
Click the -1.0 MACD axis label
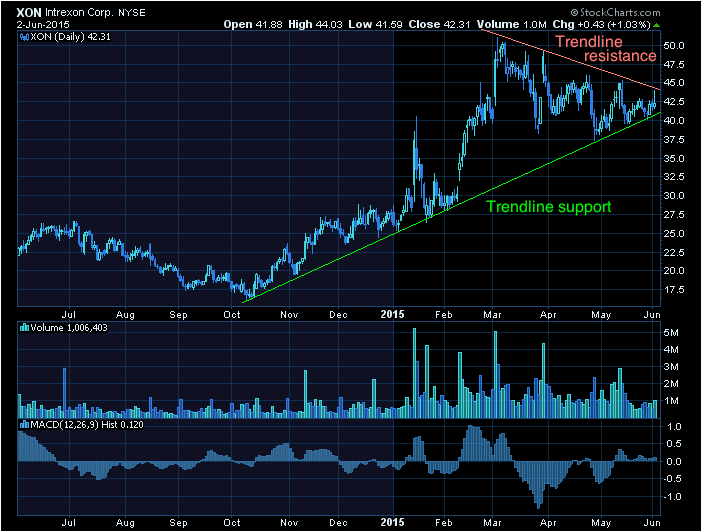[x=672, y=497]
